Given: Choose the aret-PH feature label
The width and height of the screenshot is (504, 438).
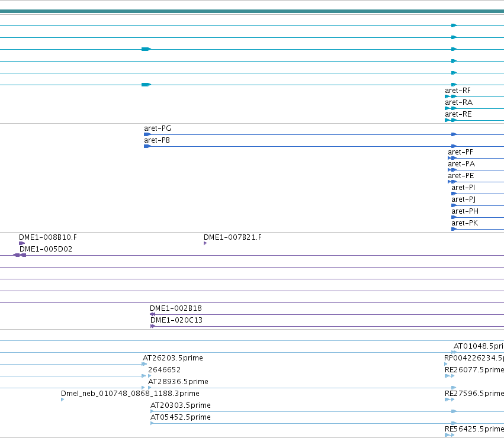Looking at the screenshot, I should pyautogui.click(x=465, y=211).
